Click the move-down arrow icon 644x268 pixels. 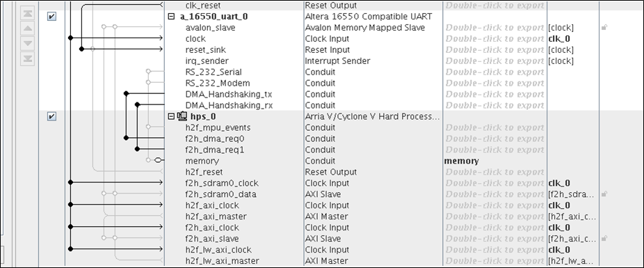(x=28, y=44)
